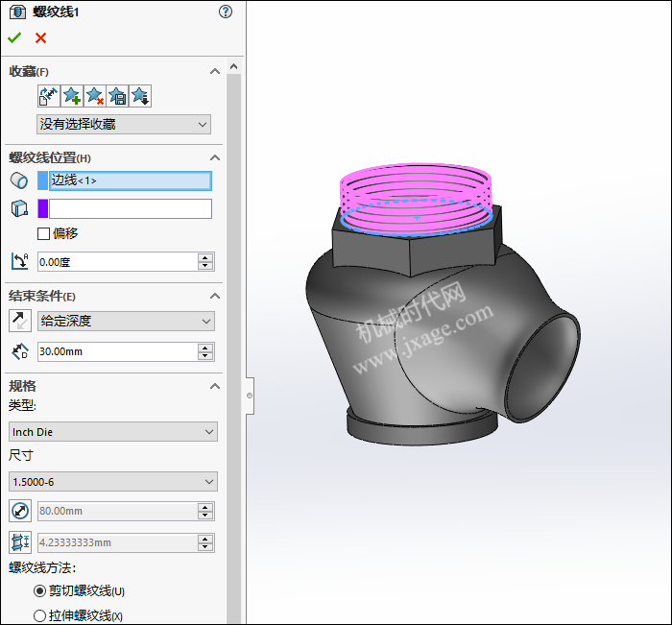Click the 30.00mm depth field
Image resolution: width=672 pixels, height=625 pixels.
tap(118, 351)
